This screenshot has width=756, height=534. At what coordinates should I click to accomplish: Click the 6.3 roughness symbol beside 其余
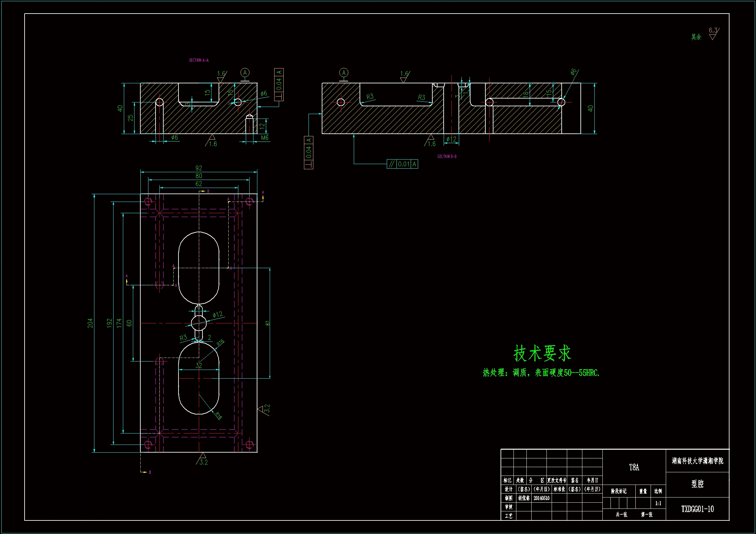713,34
